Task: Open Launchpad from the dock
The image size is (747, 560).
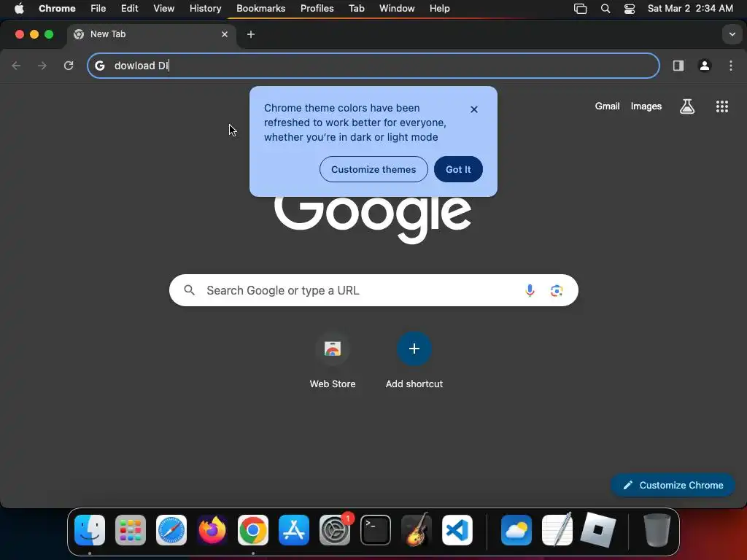Action: click(131, 530)
